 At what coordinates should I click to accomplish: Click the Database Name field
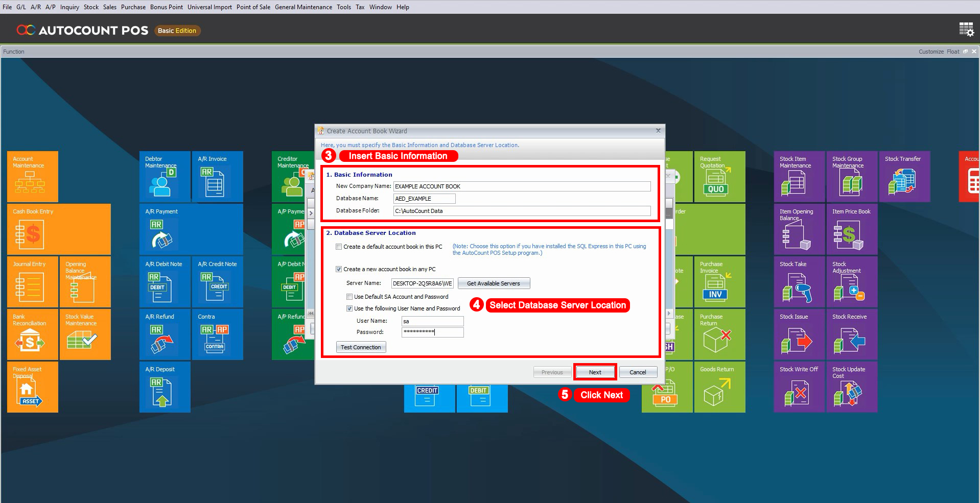[424, 199]
